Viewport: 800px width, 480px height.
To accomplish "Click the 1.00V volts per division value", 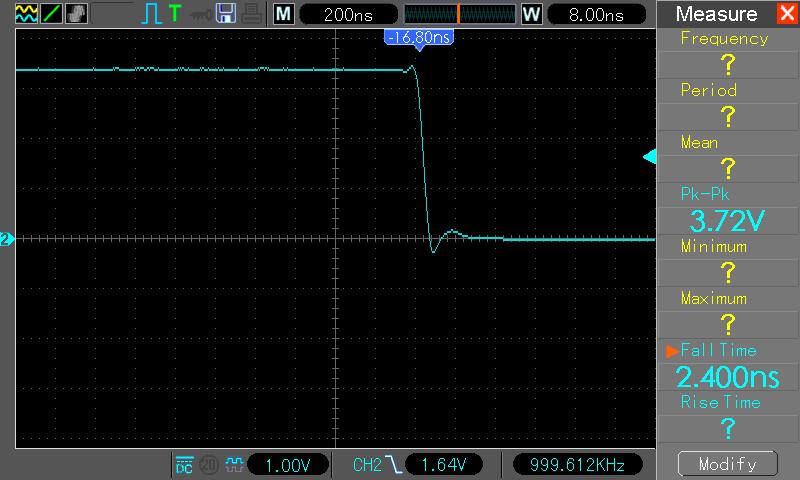I will pos(288,465).
